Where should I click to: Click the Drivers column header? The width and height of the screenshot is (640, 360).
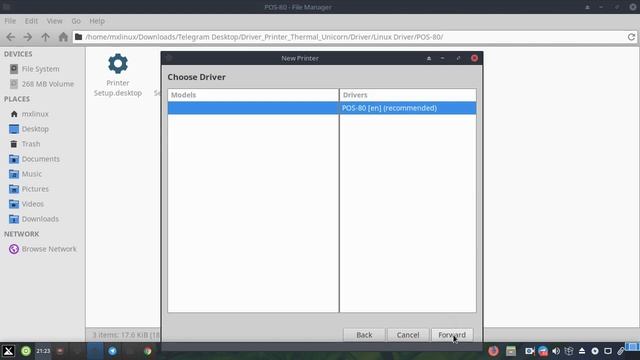point(408,95)
